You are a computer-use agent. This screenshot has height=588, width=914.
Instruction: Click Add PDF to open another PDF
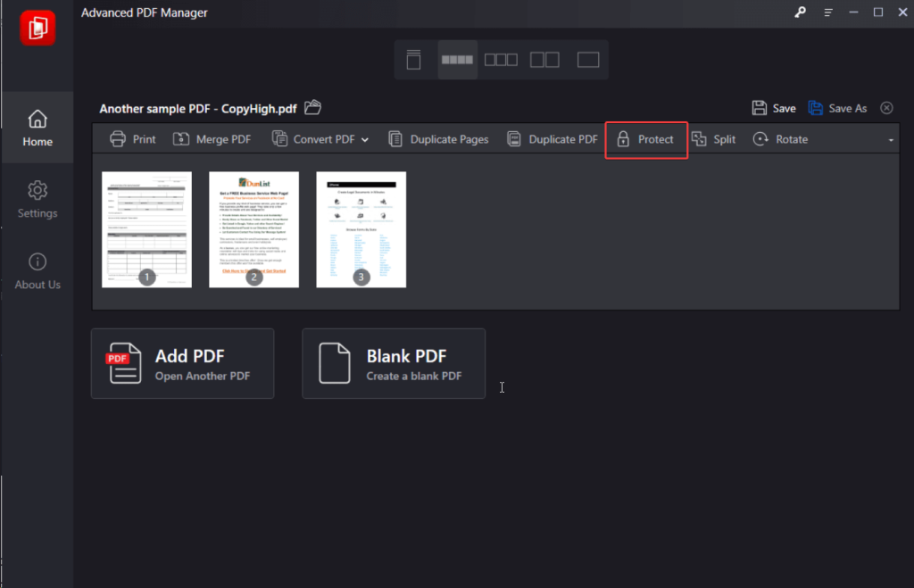tap(182, 364)
